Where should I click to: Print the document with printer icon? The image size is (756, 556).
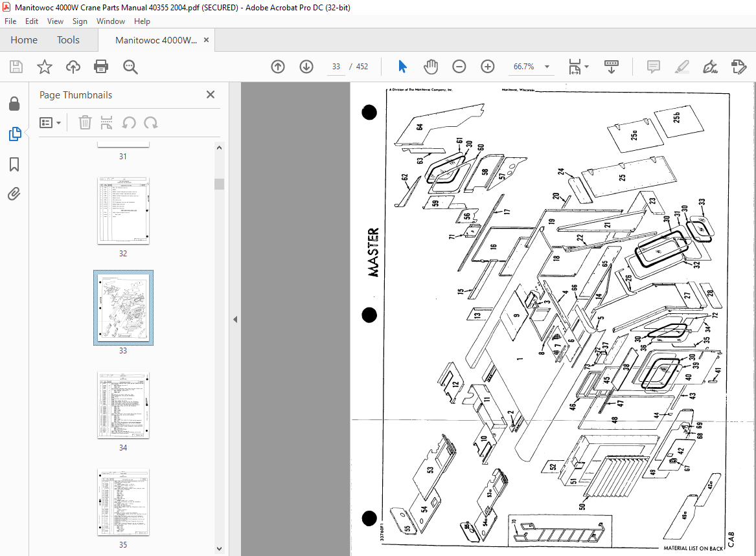pos(101,67)
